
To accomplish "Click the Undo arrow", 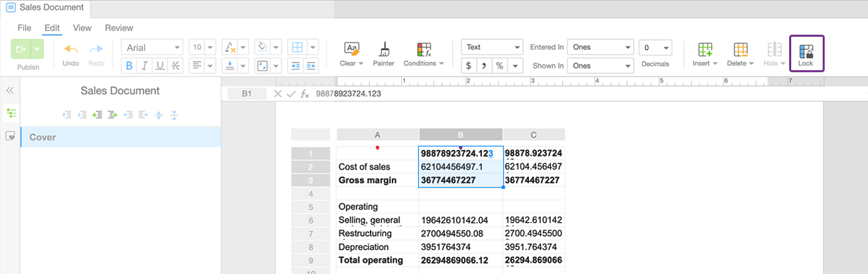I will tap(71, 49).
